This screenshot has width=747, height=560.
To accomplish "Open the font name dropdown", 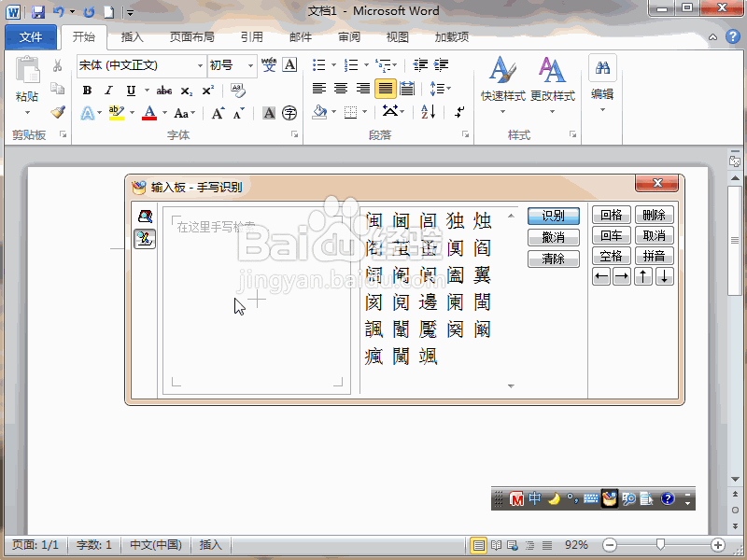I will point(200,65).
